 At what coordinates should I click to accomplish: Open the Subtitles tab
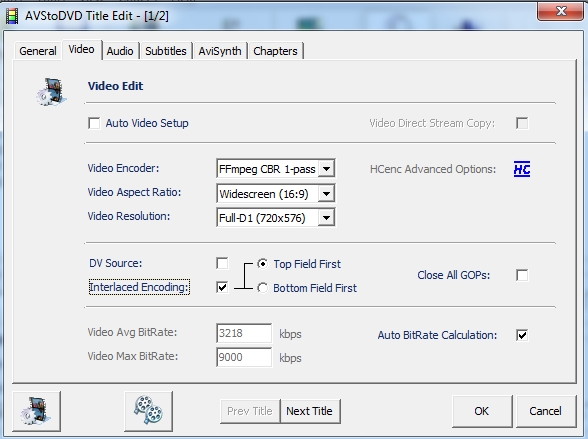click(x=166, y=51)
